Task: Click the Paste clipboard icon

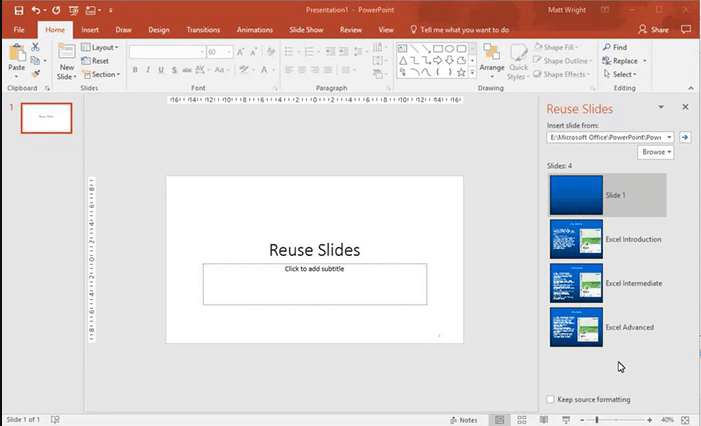Action: point(17,54)
